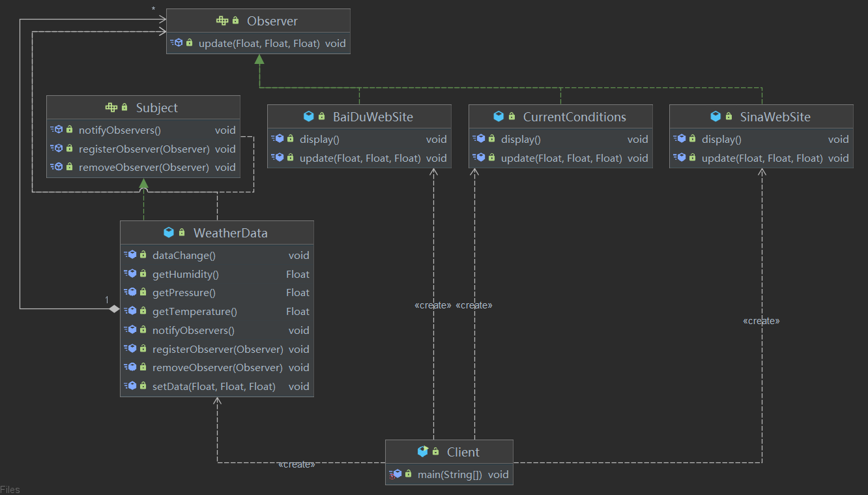Viewport: 868px width, 495px height.
Task: Click update(Float, Float, Float) in Observer
Action: [x=259, y=44]
